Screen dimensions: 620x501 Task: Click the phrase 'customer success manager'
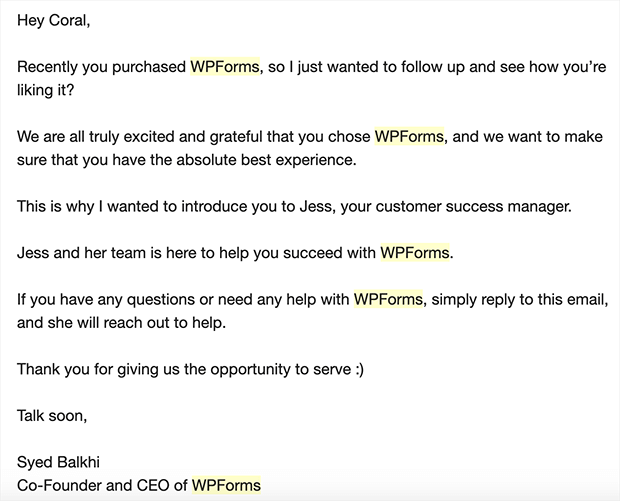tap(472, 206)
